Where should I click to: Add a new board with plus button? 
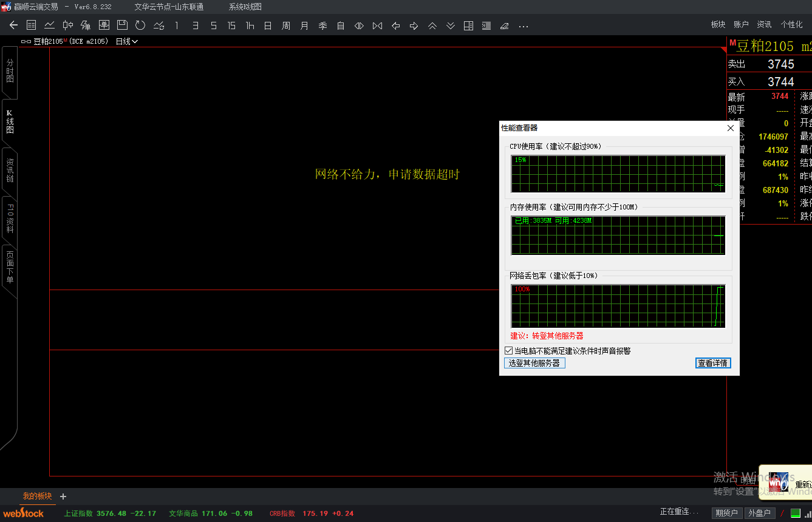63,497
